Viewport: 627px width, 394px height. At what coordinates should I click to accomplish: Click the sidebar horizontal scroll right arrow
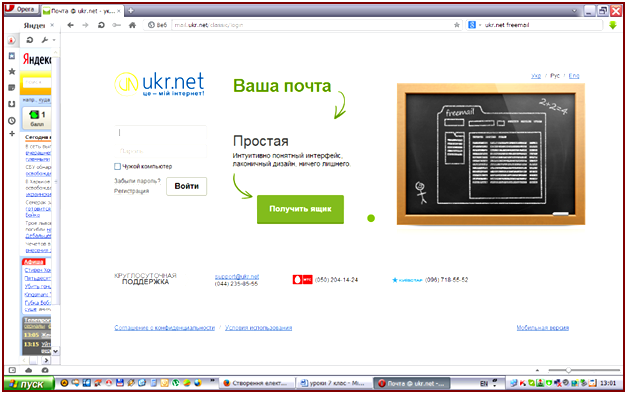46,360
